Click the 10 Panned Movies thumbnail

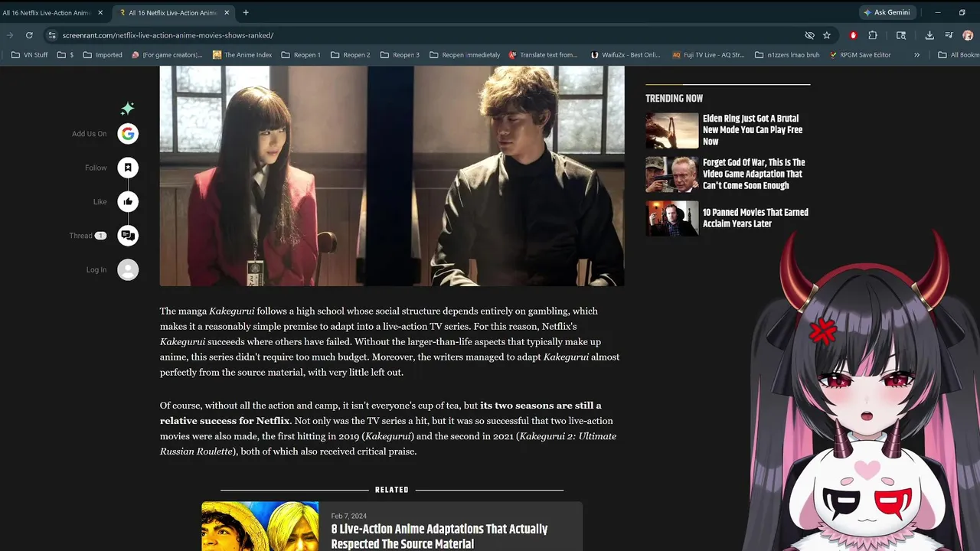672,219
